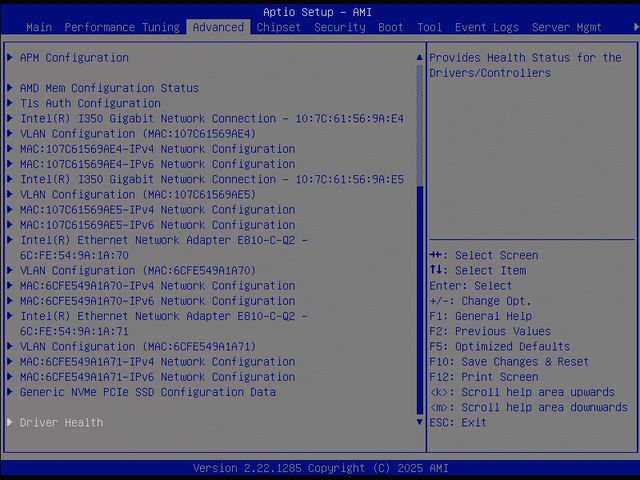Click the arrow beside Driver Health
This screenshot has width=640, height=480.
coord(10,422)
